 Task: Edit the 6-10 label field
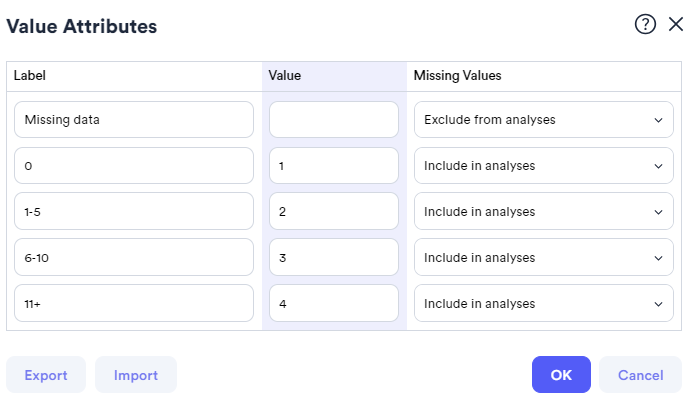click(x=134, y=257)
